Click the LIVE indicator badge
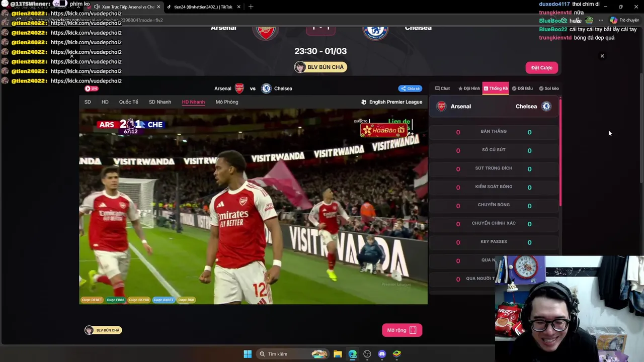The width and height of the screenshot is (644, 362). click(x=92, y=88)
